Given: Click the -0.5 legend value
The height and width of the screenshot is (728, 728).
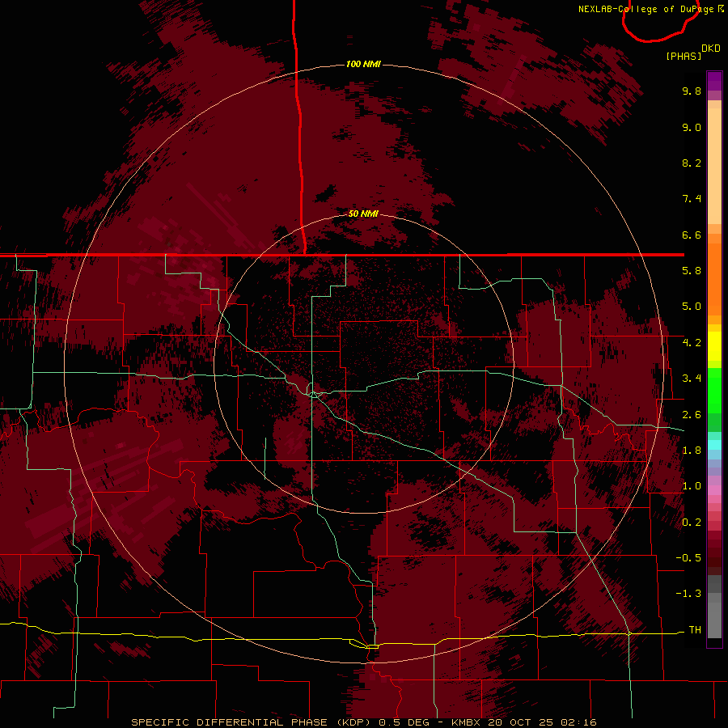Looking at the screenshot, I should point(688,558).
